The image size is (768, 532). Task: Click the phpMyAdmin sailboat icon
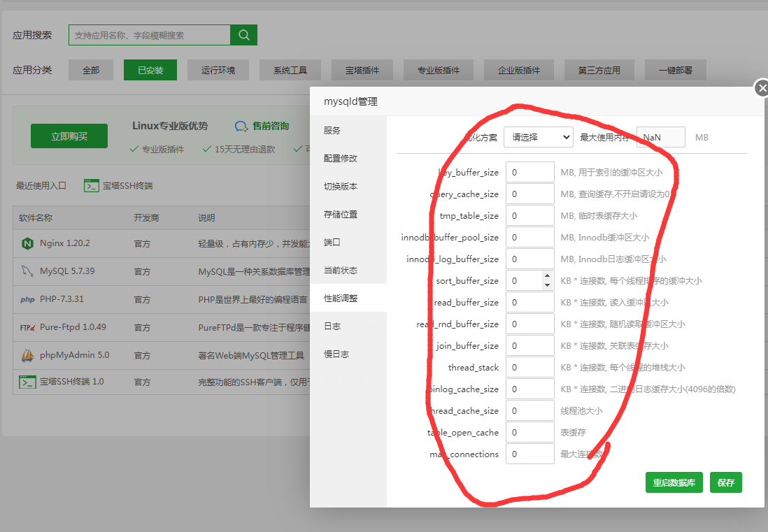pyautogui.click(x=27, y=355)
